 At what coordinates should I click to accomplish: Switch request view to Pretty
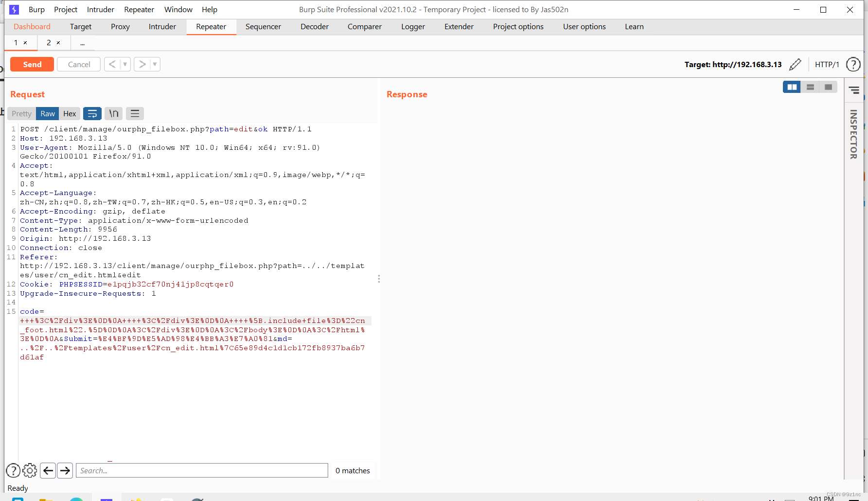coord(21,113)
